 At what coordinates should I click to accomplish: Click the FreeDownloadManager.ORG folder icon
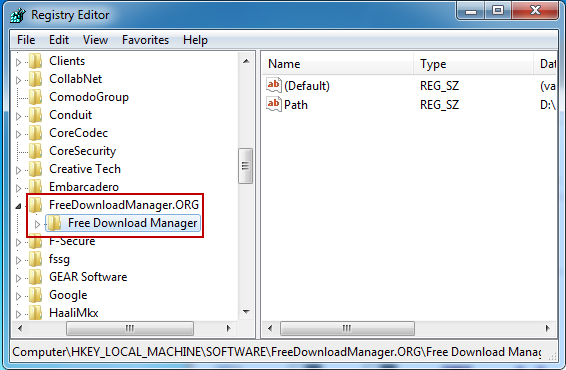click(35, 205)
